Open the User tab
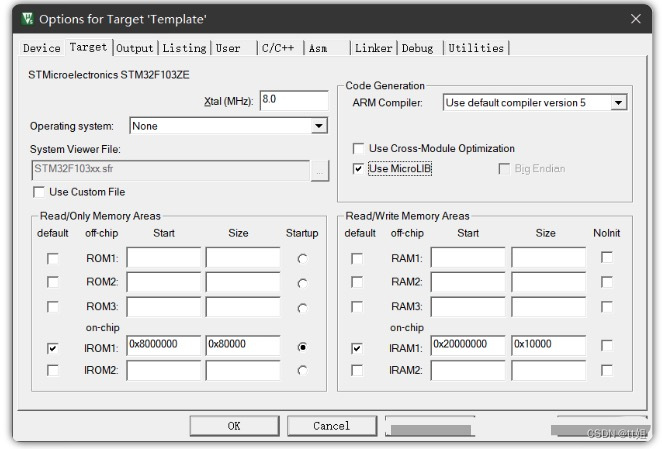This screenshot has height=449, width=662. tap(228, 48)
